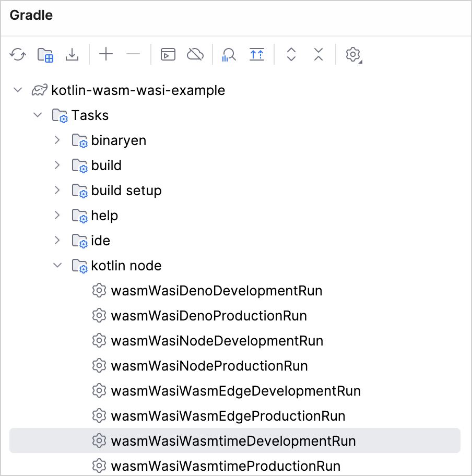
Task: Select the wasmWasiWasmtimeProductionRun task label
Action: 226,466
